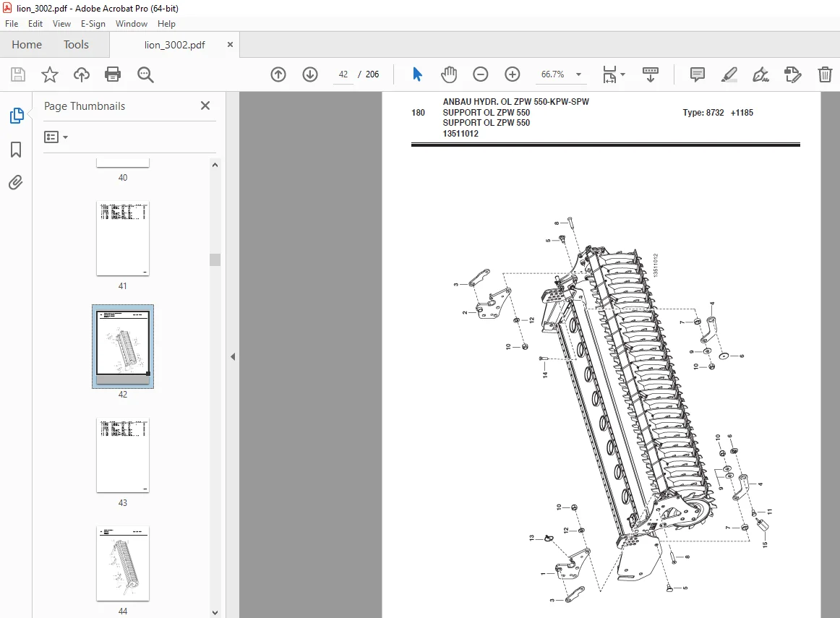
Task: Click the trash delete icon
Action: pyautogui.click(x=825, y=74)
